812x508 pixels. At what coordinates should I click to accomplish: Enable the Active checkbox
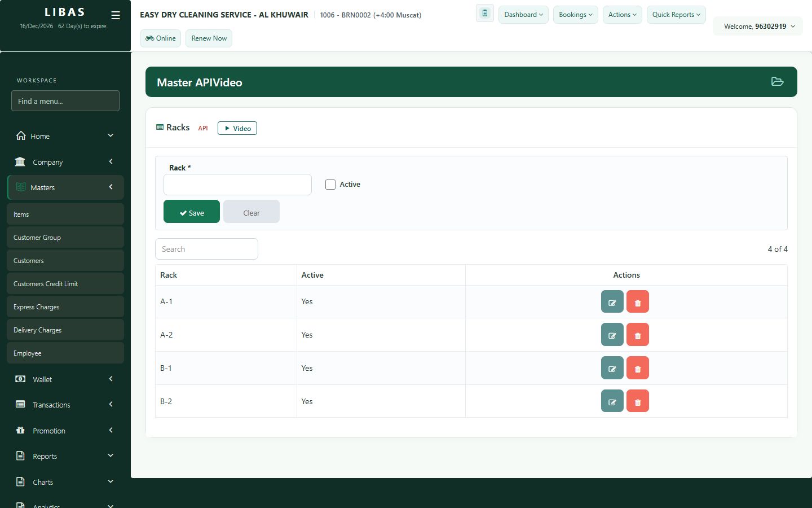pyautogui.click(x=330, y=185)
